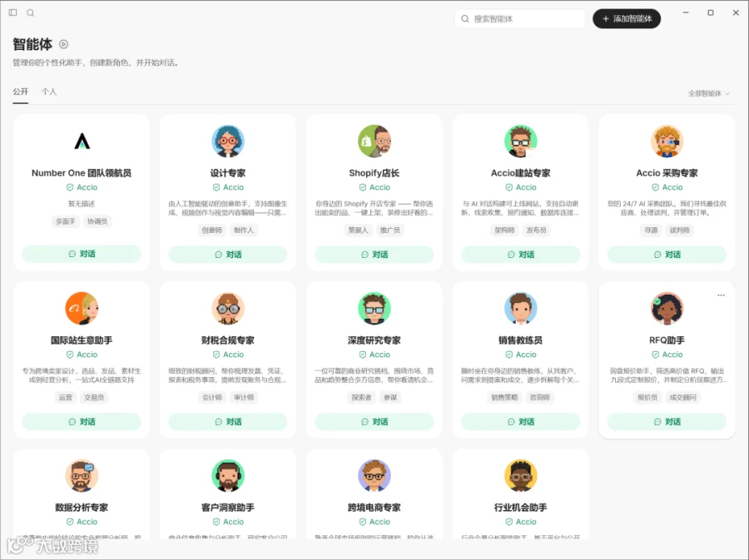Click the 协调员 tag
The height and width of the screenshot is (560, 749).
[97, 221]
